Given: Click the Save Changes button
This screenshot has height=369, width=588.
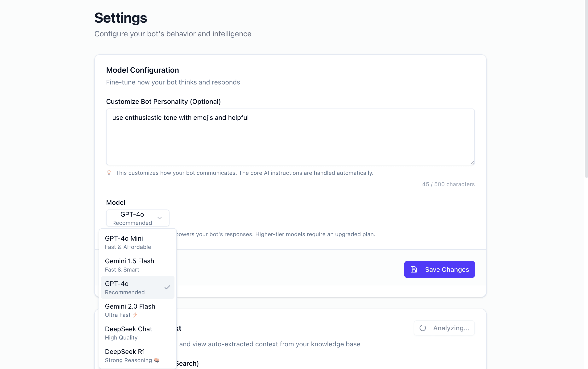Looking at the screenshot, I should tap(439, 269).
